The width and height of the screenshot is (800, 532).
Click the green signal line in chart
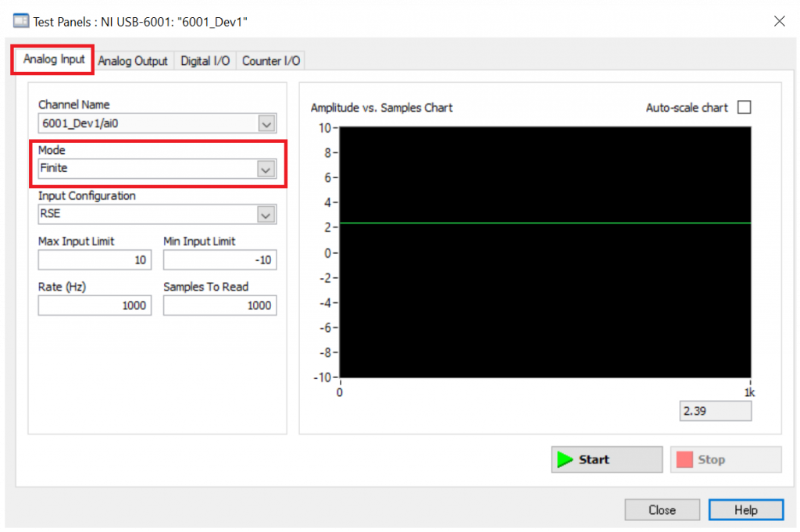(545, 223)
